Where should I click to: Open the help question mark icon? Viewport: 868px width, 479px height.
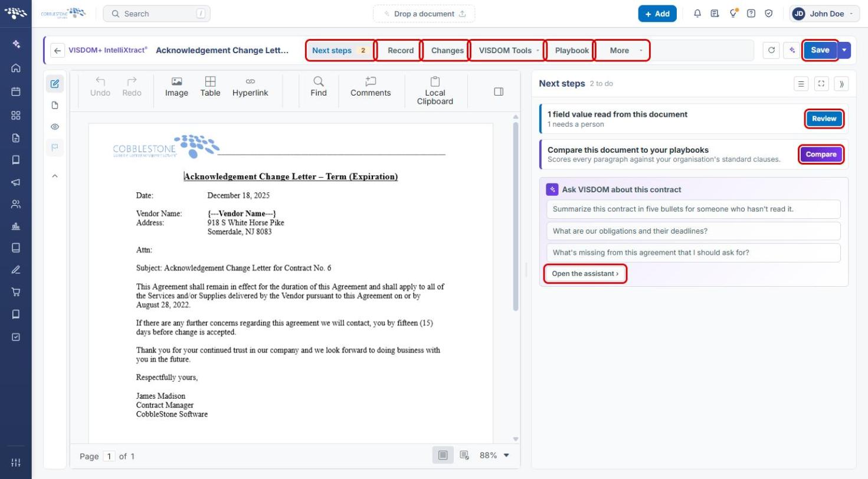(751, 14)
